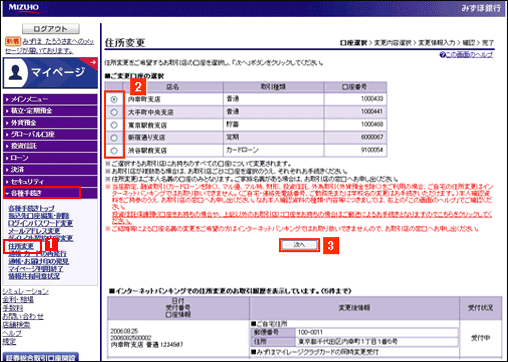Open この画面のヘルプ help link
This screenshot has height=362, width=508.
pyautogui.click(x=469, y=55)
